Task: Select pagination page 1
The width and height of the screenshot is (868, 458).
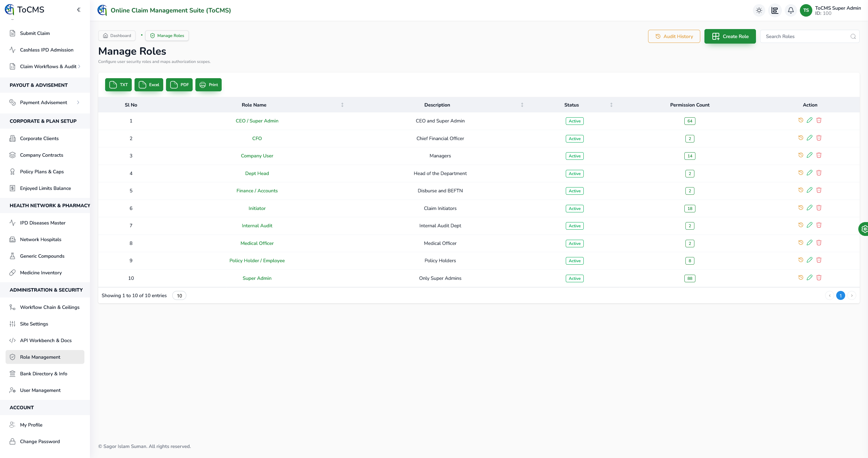Action: (841, 296)
